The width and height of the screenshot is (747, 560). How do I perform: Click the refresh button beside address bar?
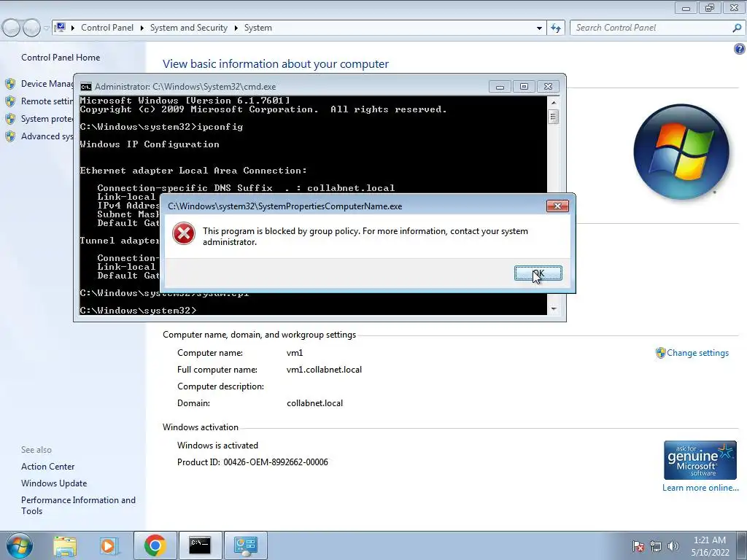(x=556, y=28)
